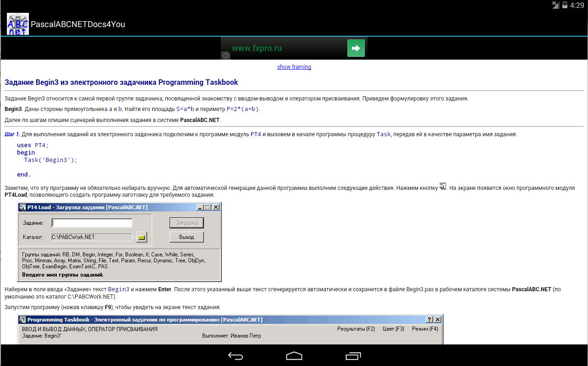This screenshot has width=588, height=366.
Task: Click the bold 'F9' key name in the text
Action: 108,307
